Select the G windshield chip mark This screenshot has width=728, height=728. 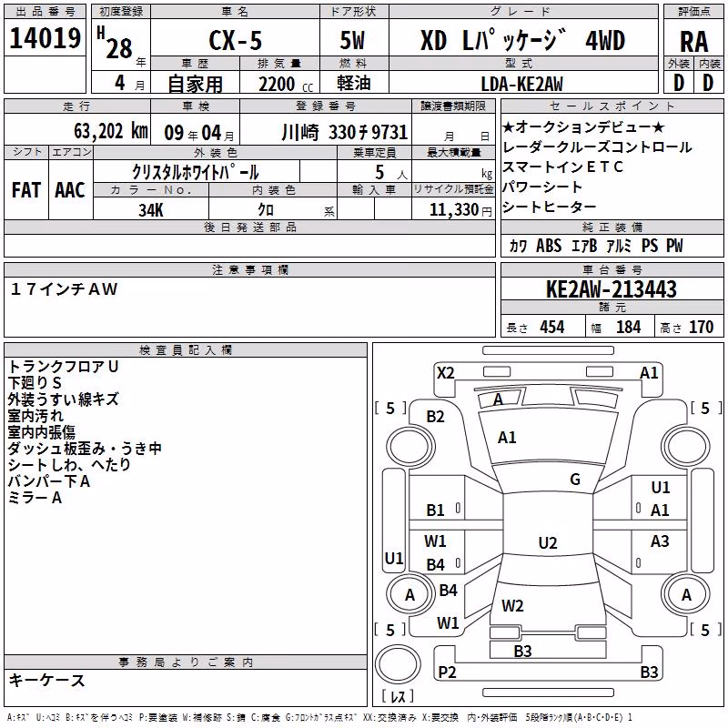point(575,480)
